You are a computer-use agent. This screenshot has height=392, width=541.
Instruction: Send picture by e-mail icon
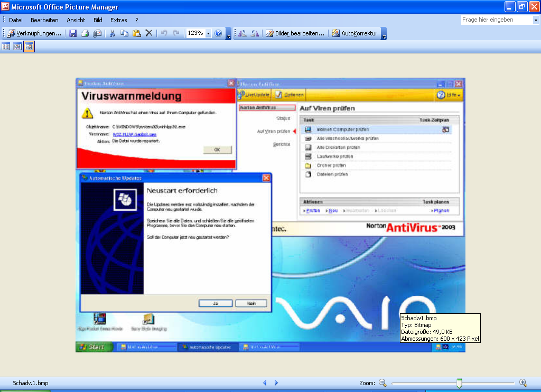[97, 33]
